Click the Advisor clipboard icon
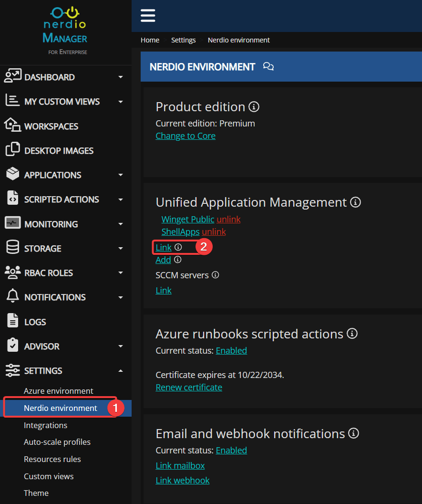 (13, 345)
